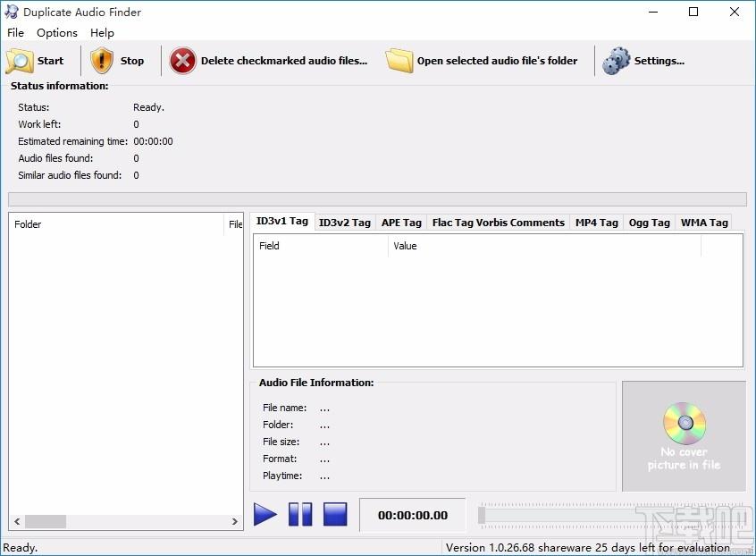
Task: Click the version shareware status bar text
Action: pos(588,547)
